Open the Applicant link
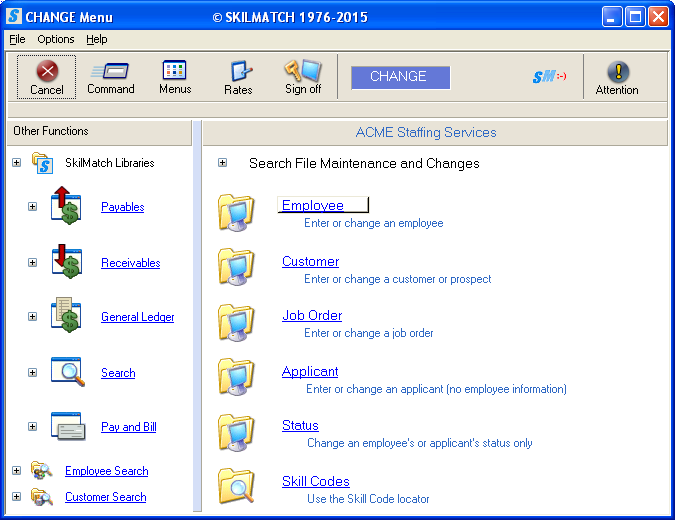 pyautogui.click(x=310, y=371)
